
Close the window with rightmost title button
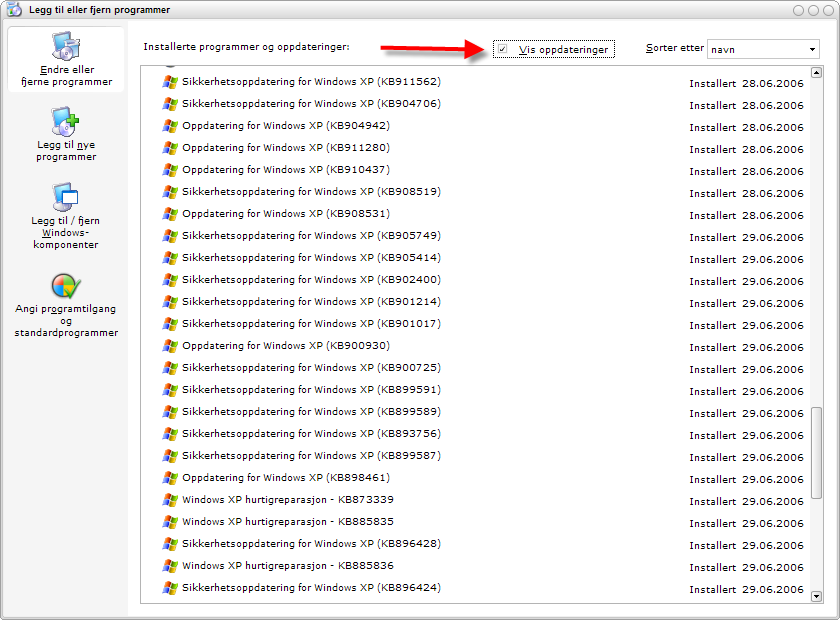click(x=828, y=10)
